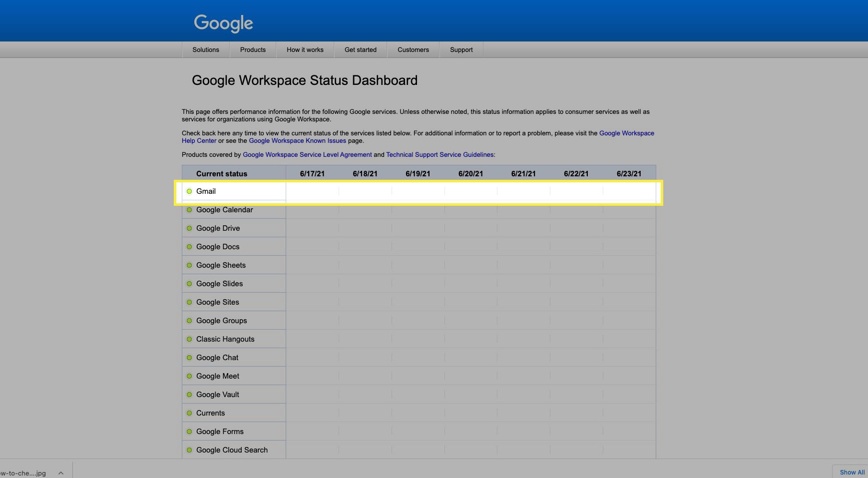This screenshot has width=868, height=478.
Task: Click the Currents row label
Action: tap(210, 413)
